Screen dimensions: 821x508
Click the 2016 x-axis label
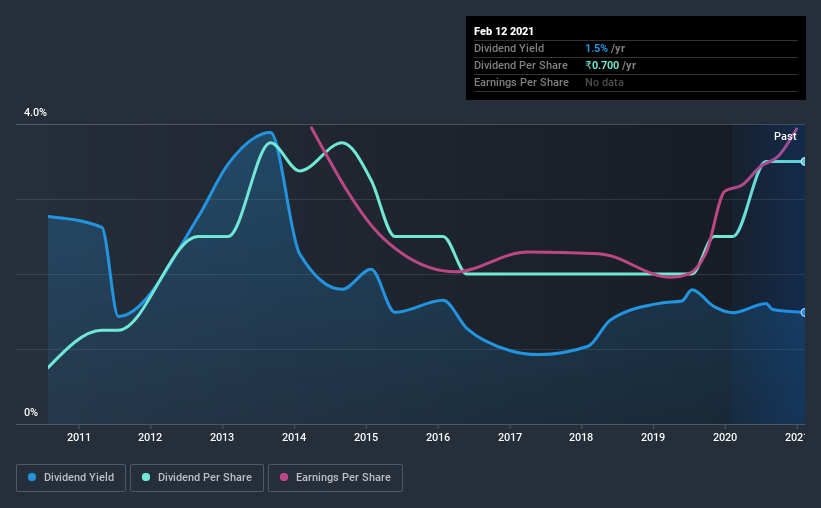[x=438, y=437]
